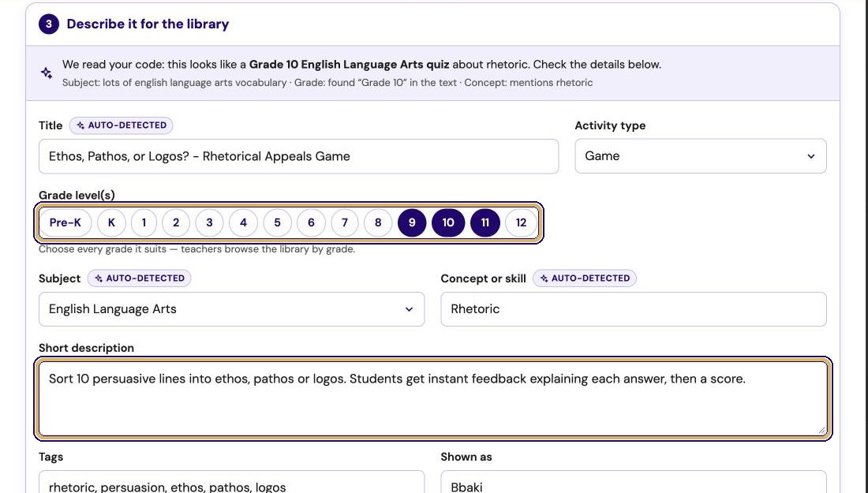Click the 'Choose every grade it suits' hint text
The width and height of the screenshot is (868, 493).
196,249
